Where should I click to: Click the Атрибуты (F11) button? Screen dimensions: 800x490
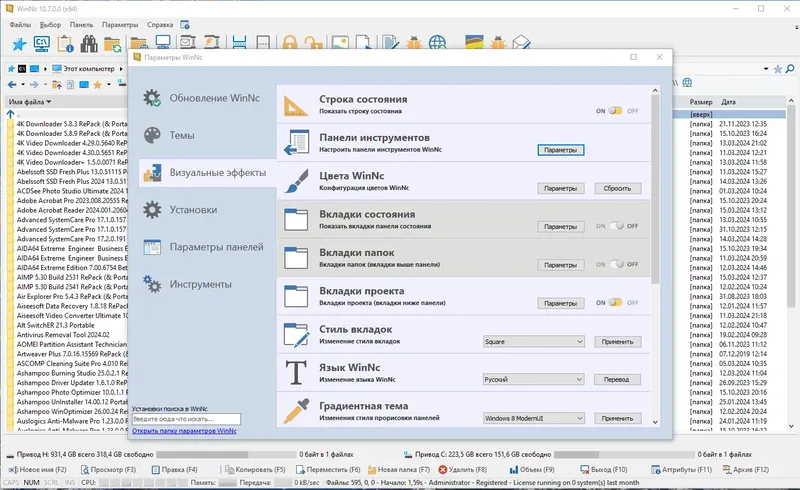[x=681, y=469]
